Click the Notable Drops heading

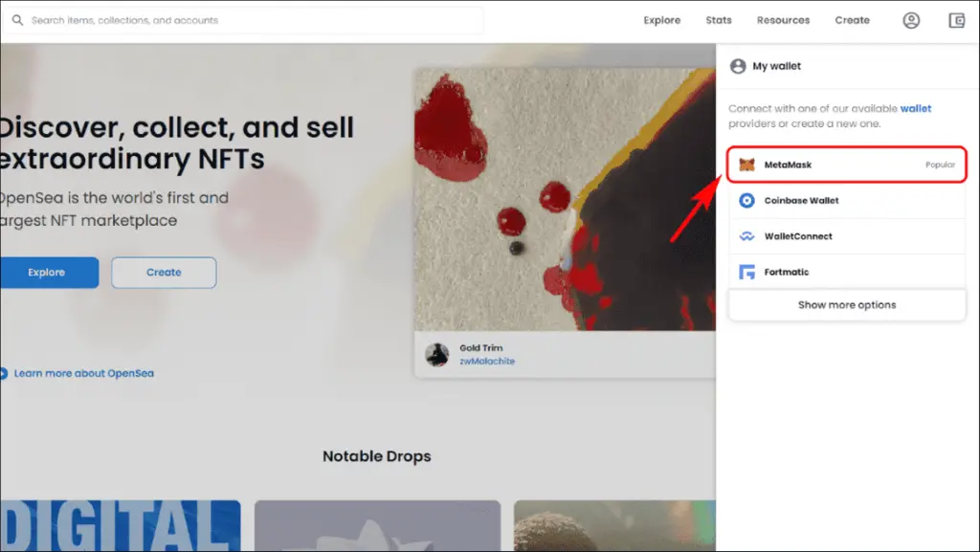point(377,456)
